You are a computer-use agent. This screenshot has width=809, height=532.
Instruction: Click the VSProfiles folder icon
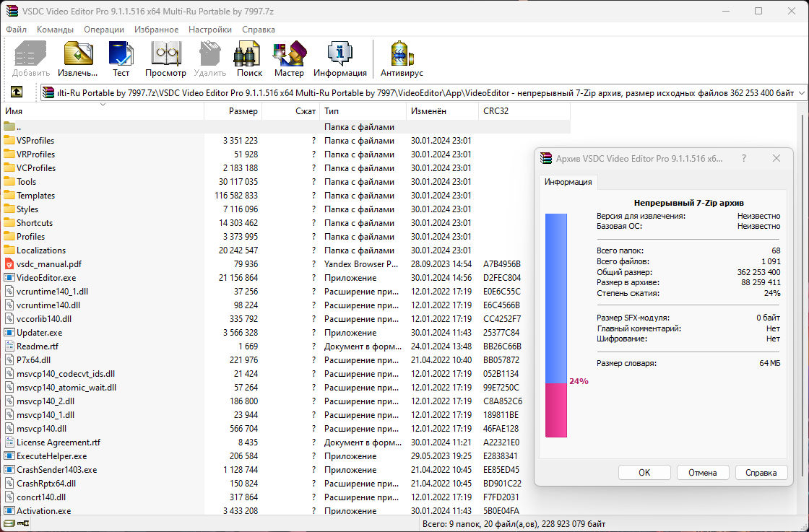9,140
